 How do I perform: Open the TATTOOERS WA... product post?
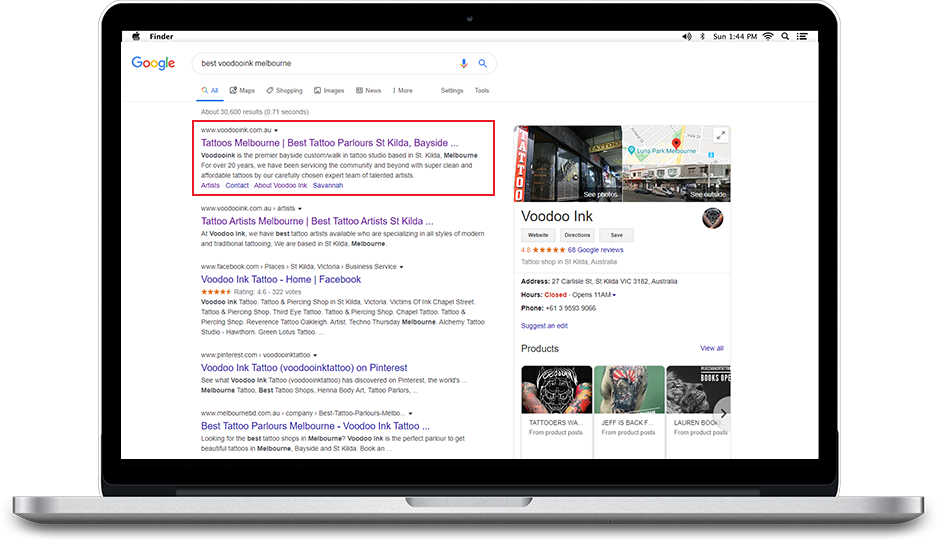[556, 412]
